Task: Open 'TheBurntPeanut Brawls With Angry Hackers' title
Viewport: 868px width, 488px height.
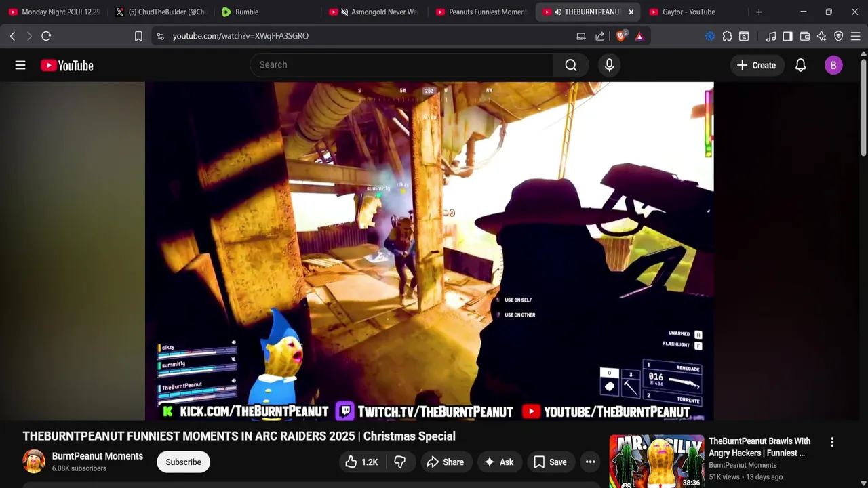Action: (759, 447)
